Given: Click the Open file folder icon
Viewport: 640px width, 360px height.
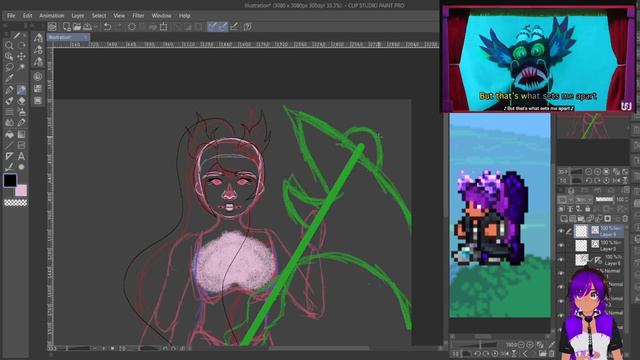Looking at the screenshot, I should click(77, 27).
